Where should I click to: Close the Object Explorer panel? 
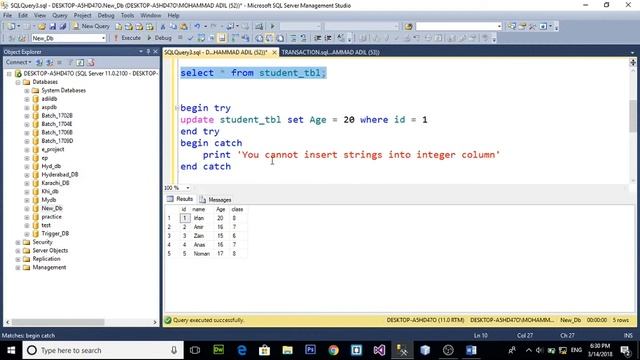(x=156, y=51)
